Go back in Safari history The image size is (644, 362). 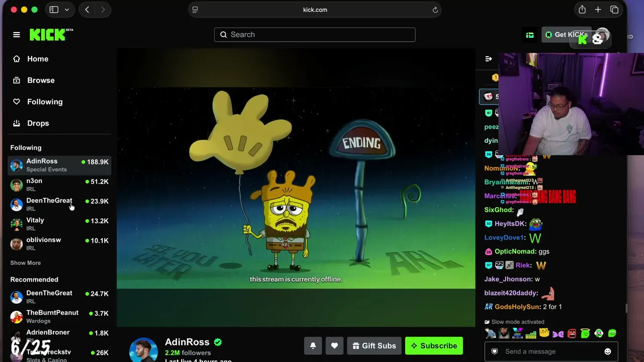click(x=87, y=10)
